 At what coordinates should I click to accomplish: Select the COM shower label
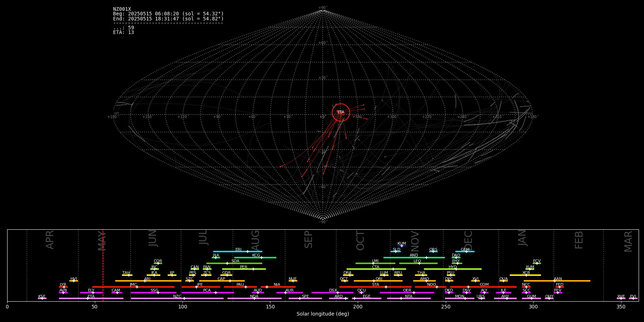(484, 285)
